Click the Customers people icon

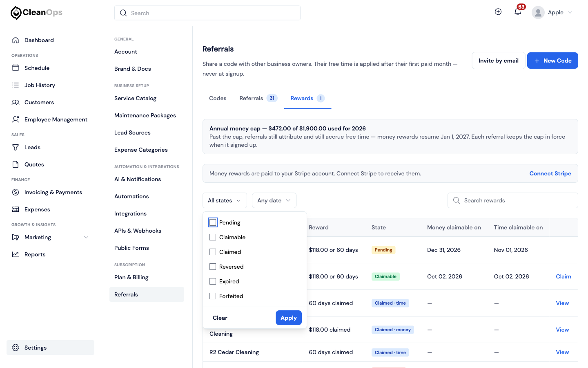point(16,102)
